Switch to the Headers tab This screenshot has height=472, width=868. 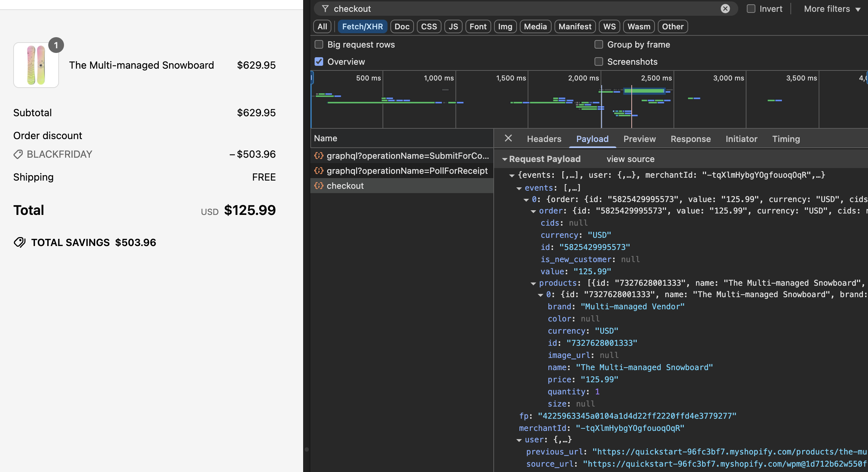click(x=544, y=139)
